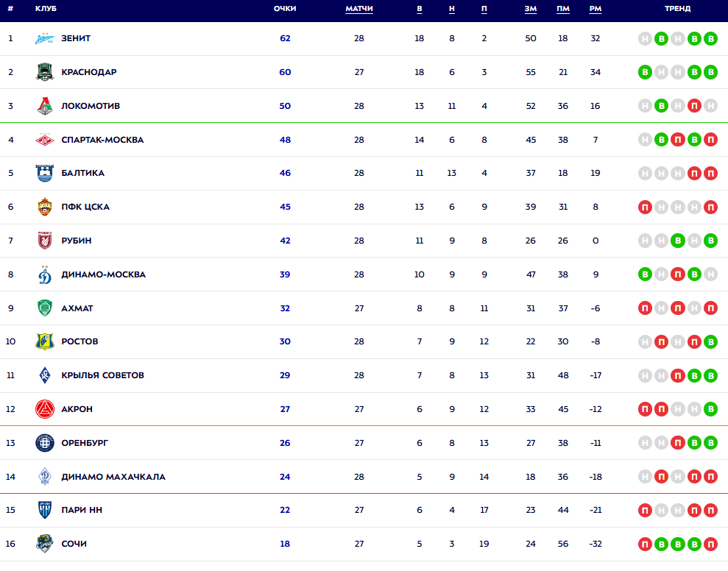Sort table by МАТЧИ column header
This screenshot has height=571, width=728.
pos(359,9)
